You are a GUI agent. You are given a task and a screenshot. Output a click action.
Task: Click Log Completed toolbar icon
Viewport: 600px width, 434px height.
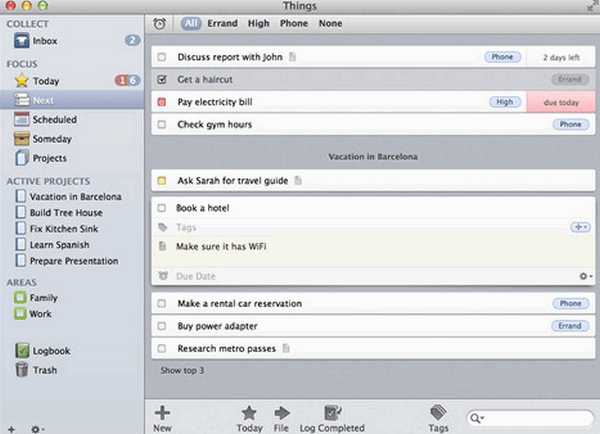[x=333, y=413]
